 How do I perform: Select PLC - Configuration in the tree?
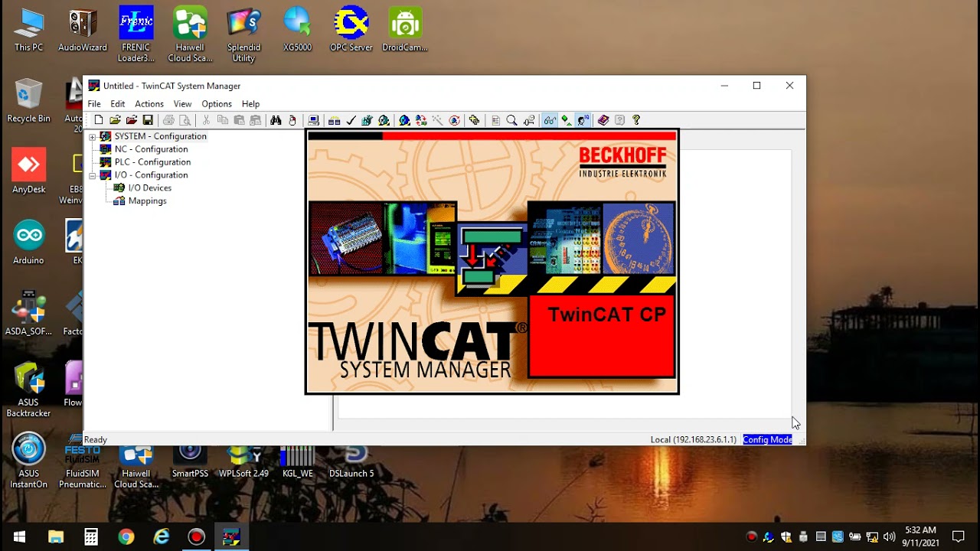pyautogui.click(x=152, y=162)
